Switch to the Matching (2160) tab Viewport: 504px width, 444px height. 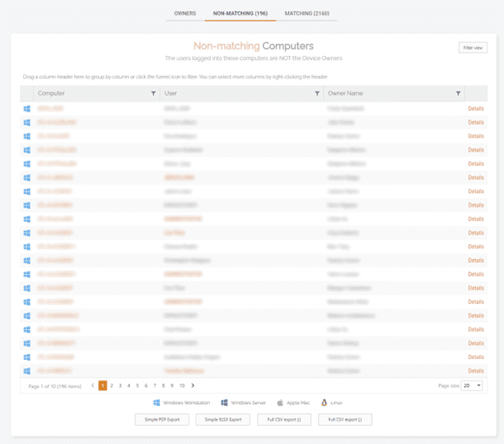click(307, 13)
